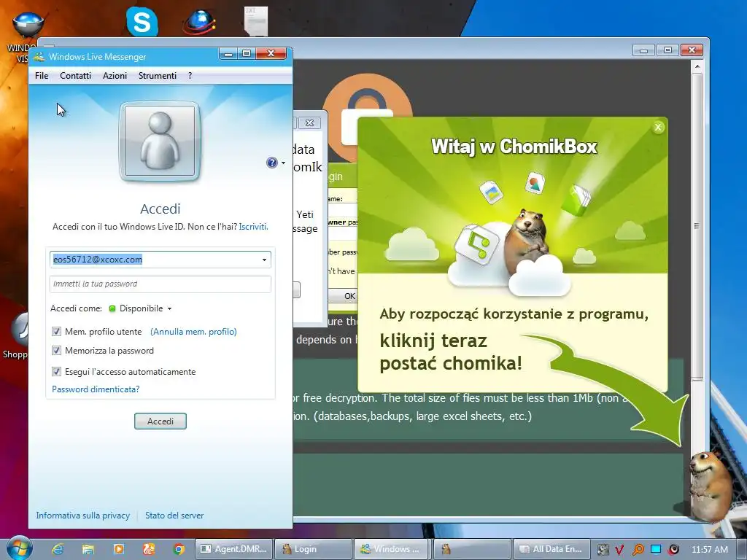
Task: Open the TXT file icon on desktop
Action: click(256, 21)
